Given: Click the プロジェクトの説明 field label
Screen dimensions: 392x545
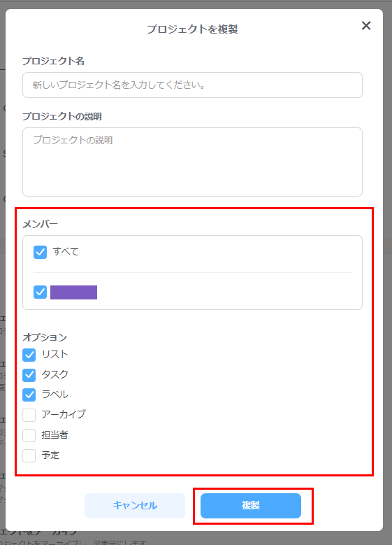Looking at the screenshot, I should tap(62, 116).
